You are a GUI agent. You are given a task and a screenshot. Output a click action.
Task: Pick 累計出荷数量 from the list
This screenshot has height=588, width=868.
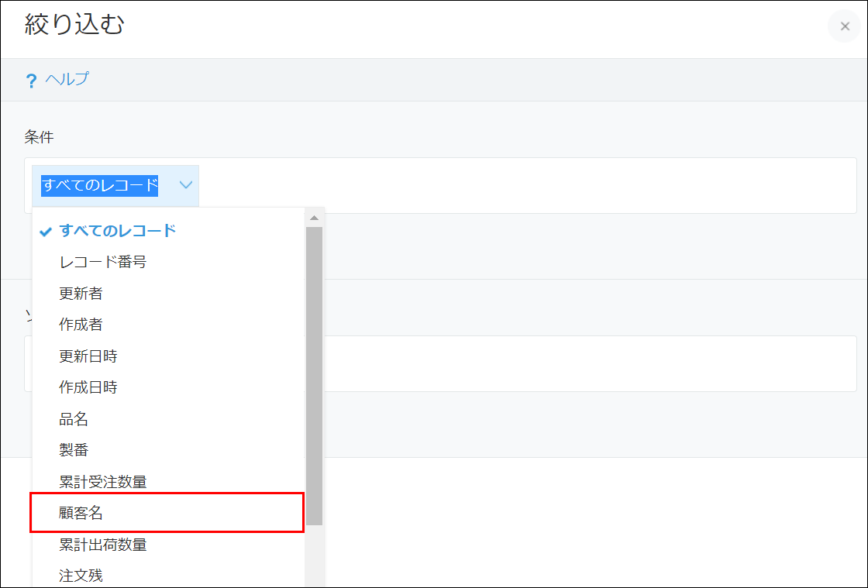(x=102, y=545)
